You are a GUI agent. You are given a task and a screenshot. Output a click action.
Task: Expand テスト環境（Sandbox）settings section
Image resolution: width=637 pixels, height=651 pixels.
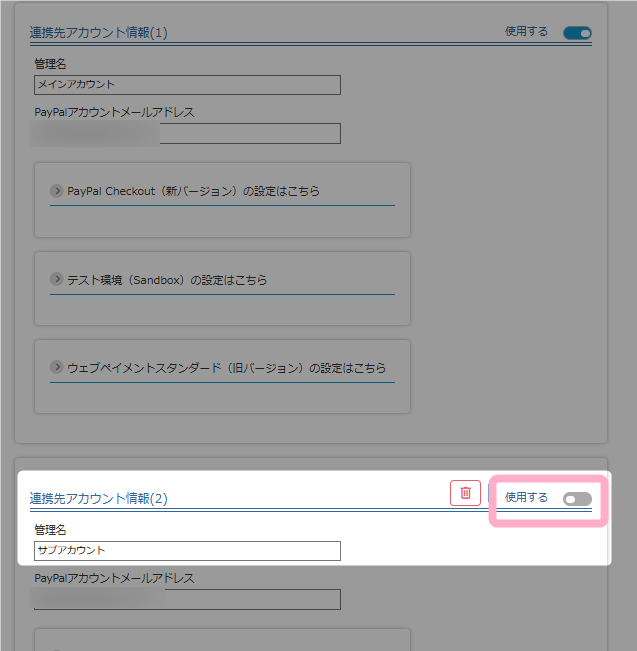(x=167, y=280)
